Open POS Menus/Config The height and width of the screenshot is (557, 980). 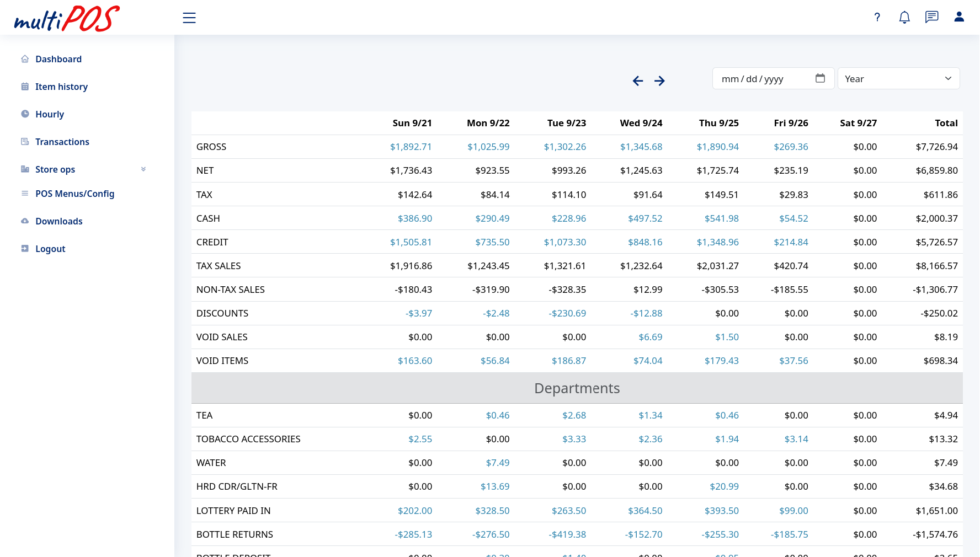point(75,194)
